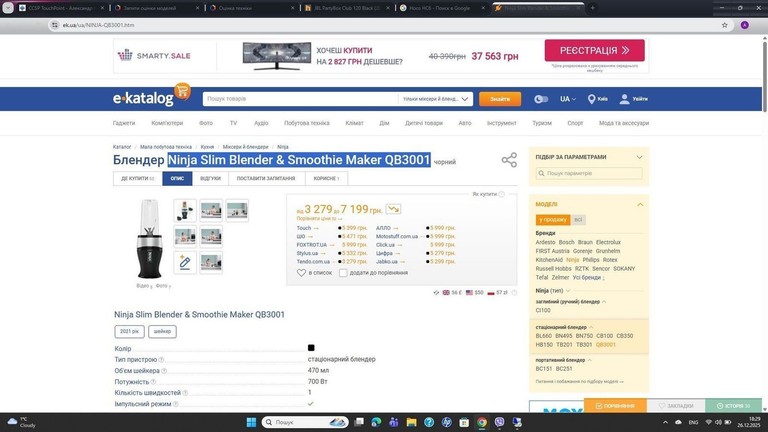Open Viber from the taskbar
Screen dimensions: 768x432
(499, 422)
